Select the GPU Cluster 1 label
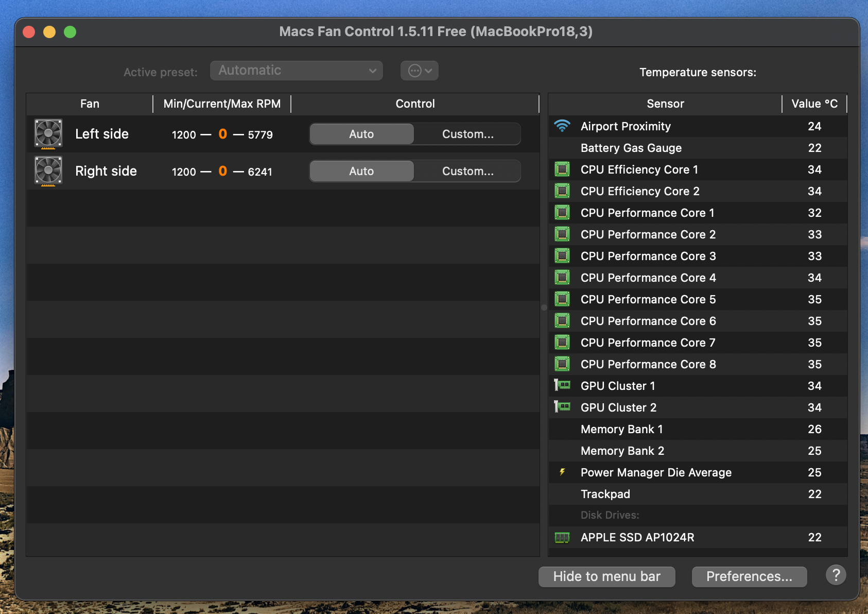 pos(618,386)
